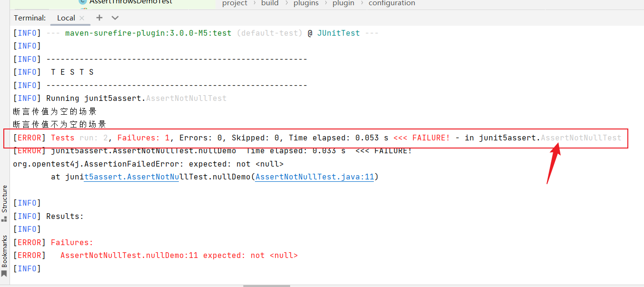Image resolution: width=644 pixels, height=287 pixels.
Task: Select the 'plugins' breadcrumb element
Action: point(306,3)
